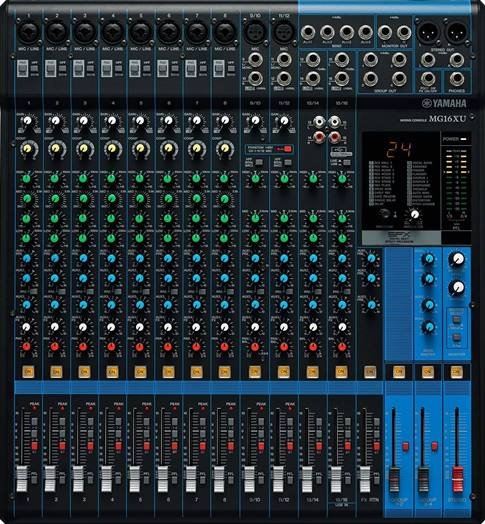Click the FX PROGRAM selector knob below the display
The width and height of the screenshot is (485, 524).
click(x=414, y=214)
